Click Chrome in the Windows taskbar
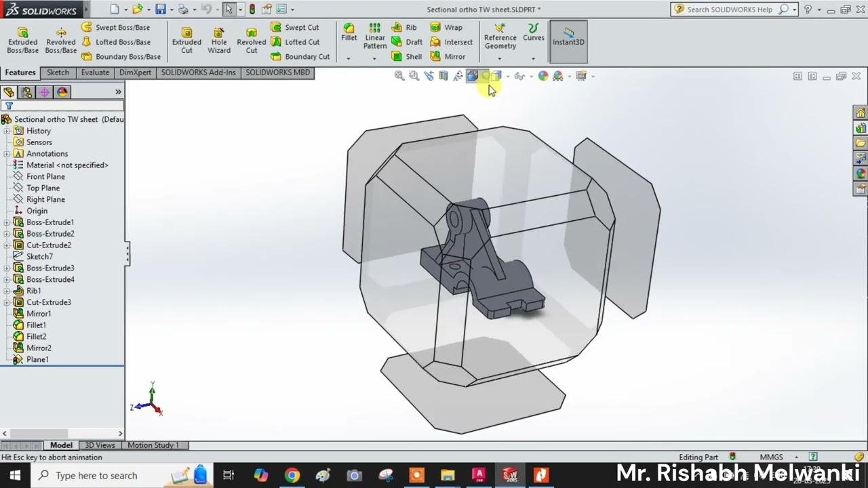The height and width of the screenshot is (488, 868). (x=292, y=475)
